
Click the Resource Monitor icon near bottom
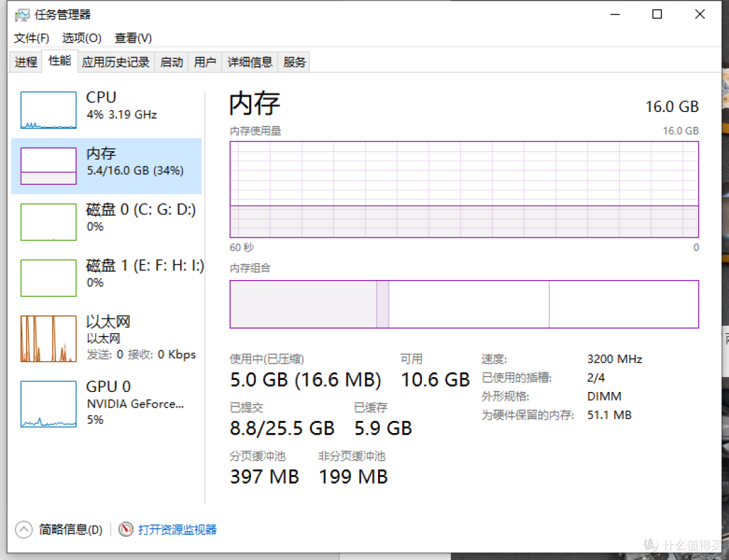click(126, 530)
